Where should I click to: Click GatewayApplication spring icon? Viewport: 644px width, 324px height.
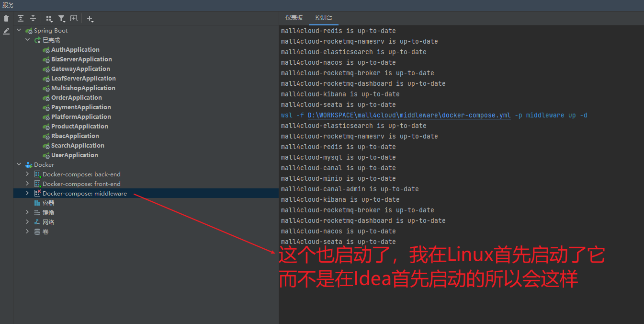point(46,69)
